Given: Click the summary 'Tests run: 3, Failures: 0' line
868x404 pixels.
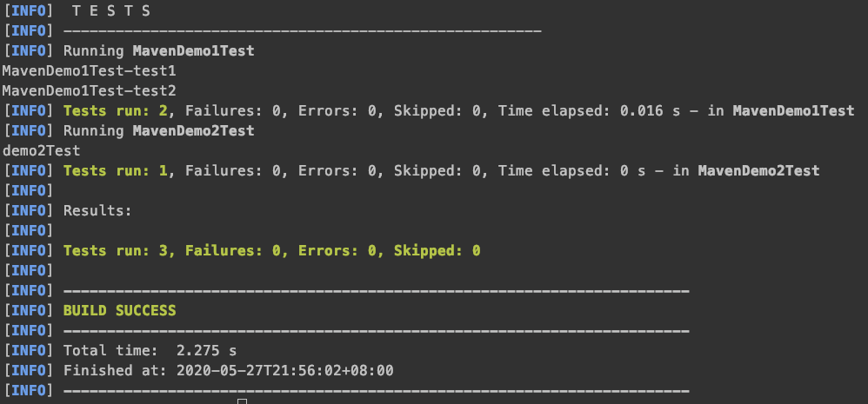Looking at the screenshot, I should (272, 251).
